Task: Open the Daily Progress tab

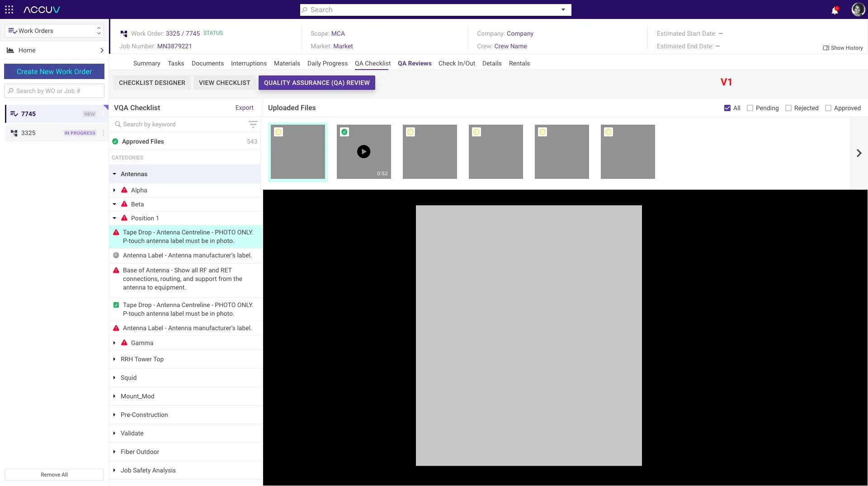Action: (327, 63)
